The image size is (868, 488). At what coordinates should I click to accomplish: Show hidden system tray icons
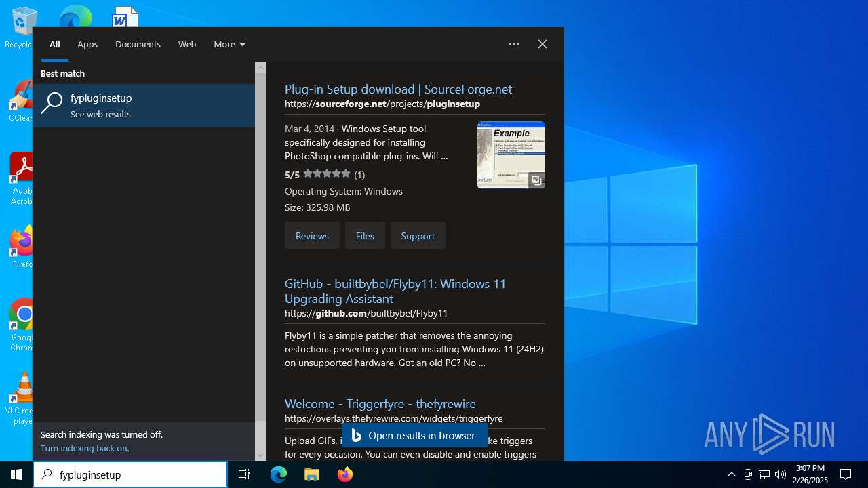tap(731, 474)
